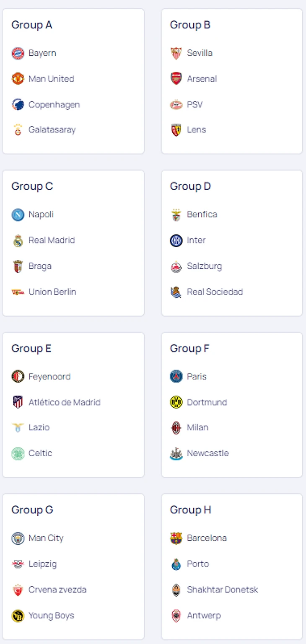Select the Newcastle team name
The height and width of the screenshot is (644, 306).
[x=208, y=453]
